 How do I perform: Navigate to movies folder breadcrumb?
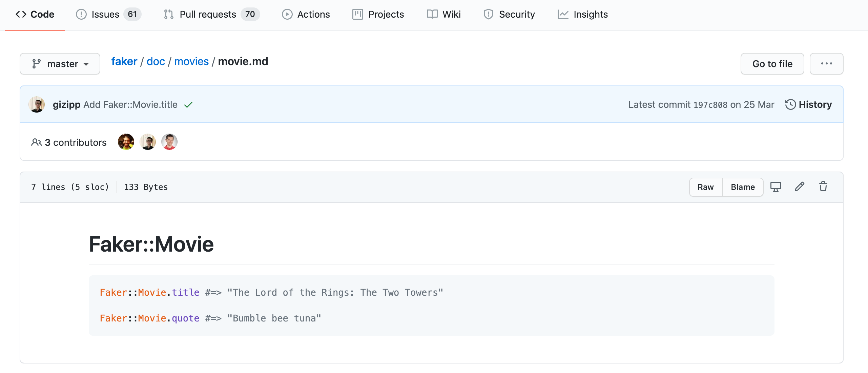pos(191,61)
